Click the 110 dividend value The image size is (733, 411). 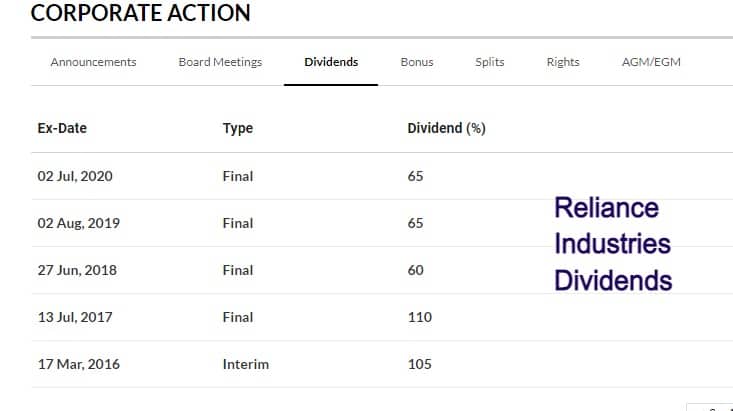pyautogui.click(x=420, y=317)
